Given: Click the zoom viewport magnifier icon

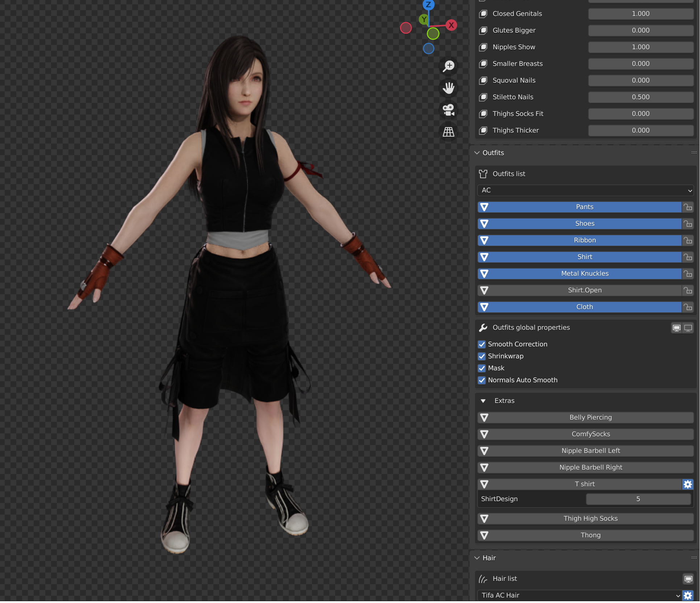Looking at the screenshot, I should [449, 66].
